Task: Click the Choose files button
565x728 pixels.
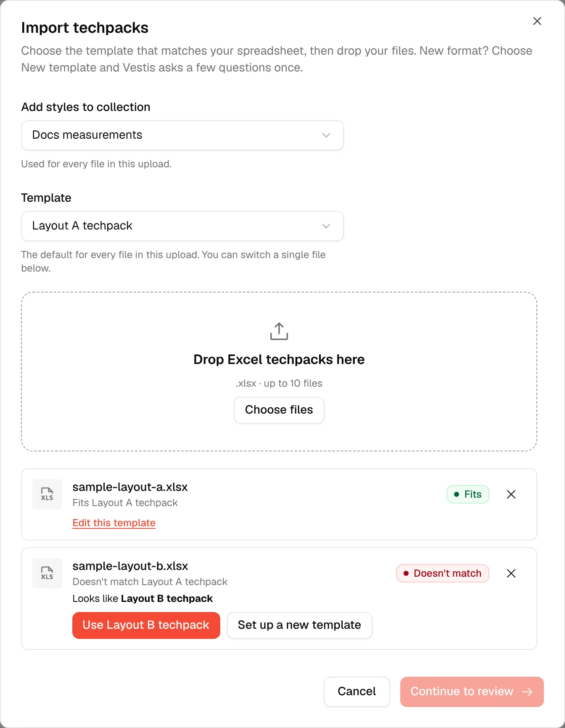Action: [x=279, y=410]
